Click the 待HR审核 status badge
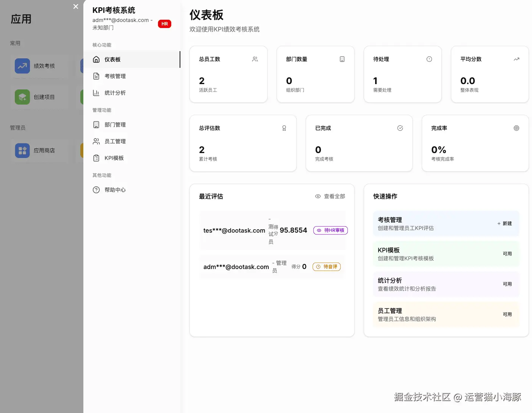 330,230
